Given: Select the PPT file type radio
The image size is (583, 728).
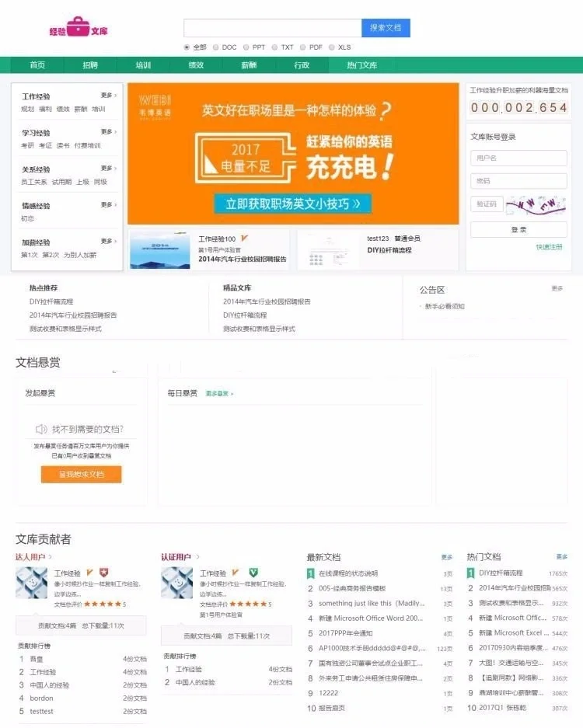Looking at the screenshot, I should tap(246, 47).
